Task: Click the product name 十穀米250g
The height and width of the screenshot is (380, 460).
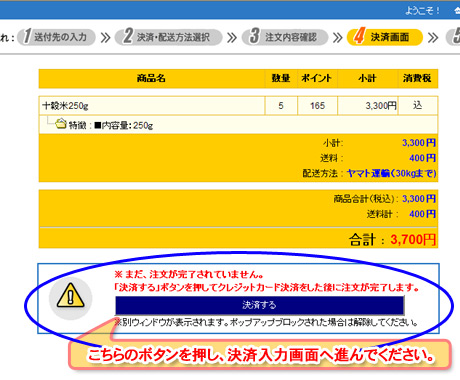Action: click(65, 106)
